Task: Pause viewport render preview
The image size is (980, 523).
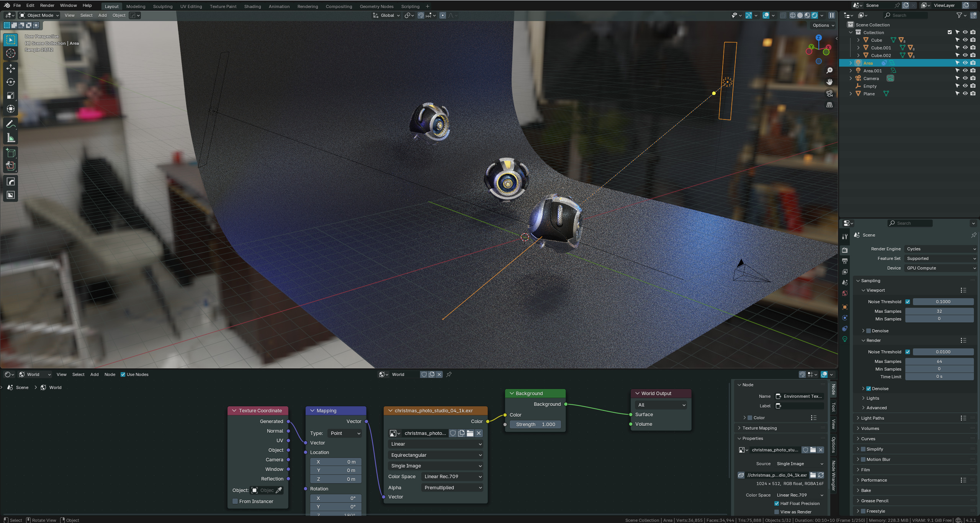Action: pyautogui.click(x=832, y=15)
